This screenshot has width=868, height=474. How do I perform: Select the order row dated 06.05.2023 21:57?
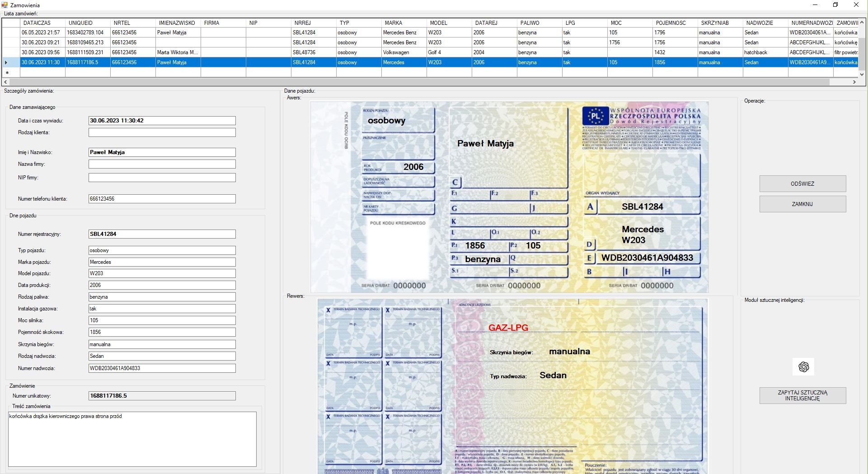41,33
